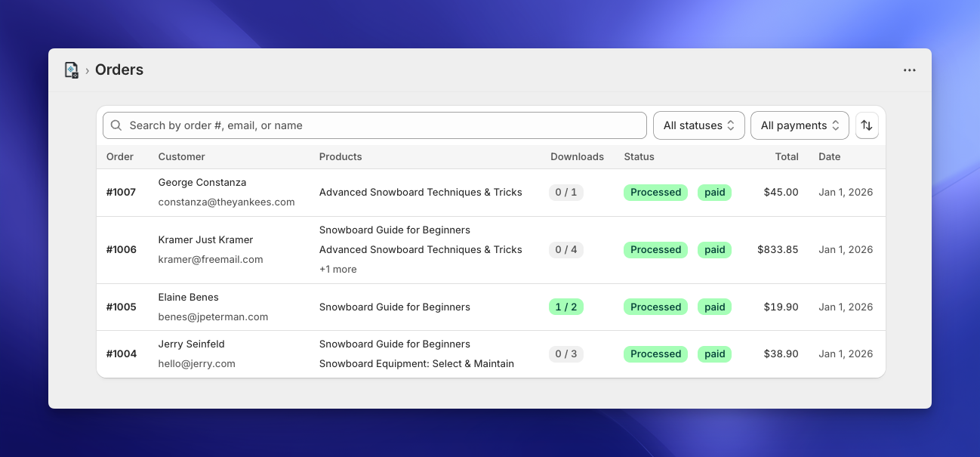Screen dimensions: 980x457
Task: Click paid badge on Jerry Seinfeld's order
Action: (x=714, y=354)
